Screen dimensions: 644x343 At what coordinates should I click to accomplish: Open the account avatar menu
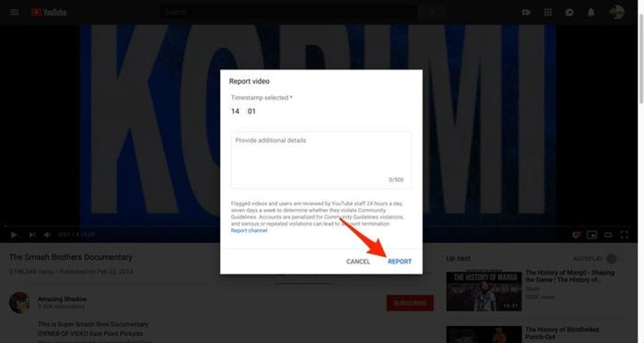pos(616,12)
